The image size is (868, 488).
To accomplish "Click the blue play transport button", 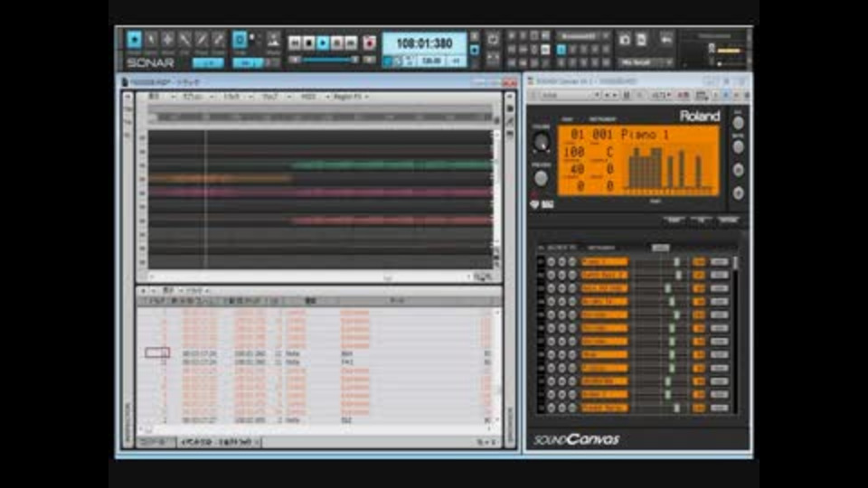I will click(324, 42).
